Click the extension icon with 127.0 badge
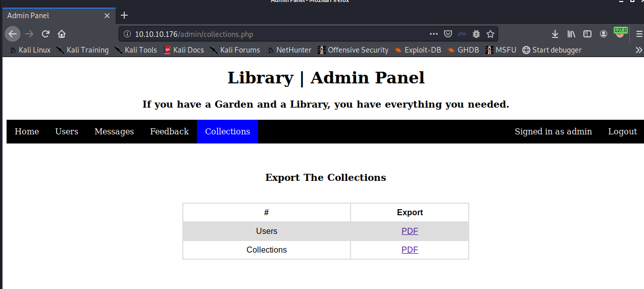Viewport: 644px width, 289px height. (620, 33)
